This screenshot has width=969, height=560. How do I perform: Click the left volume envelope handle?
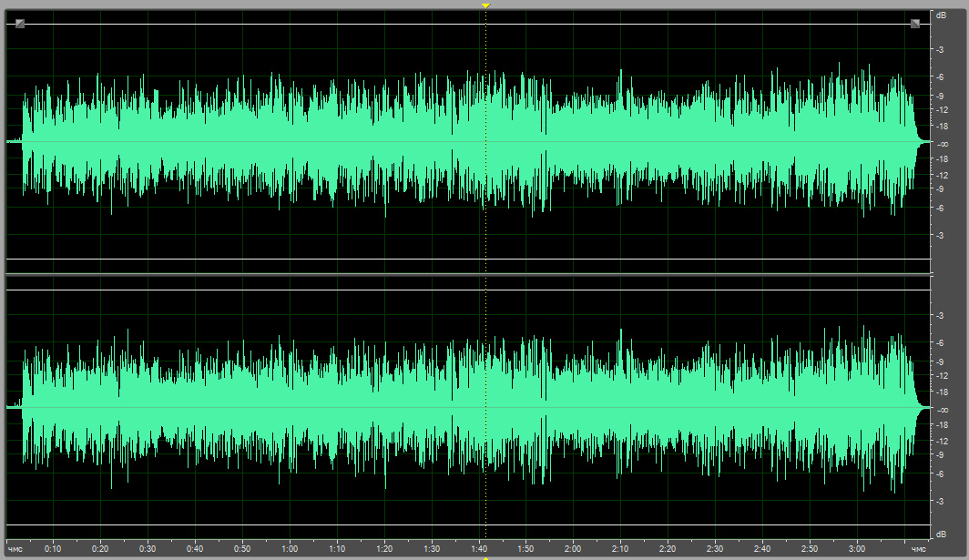tap(20, 24)
